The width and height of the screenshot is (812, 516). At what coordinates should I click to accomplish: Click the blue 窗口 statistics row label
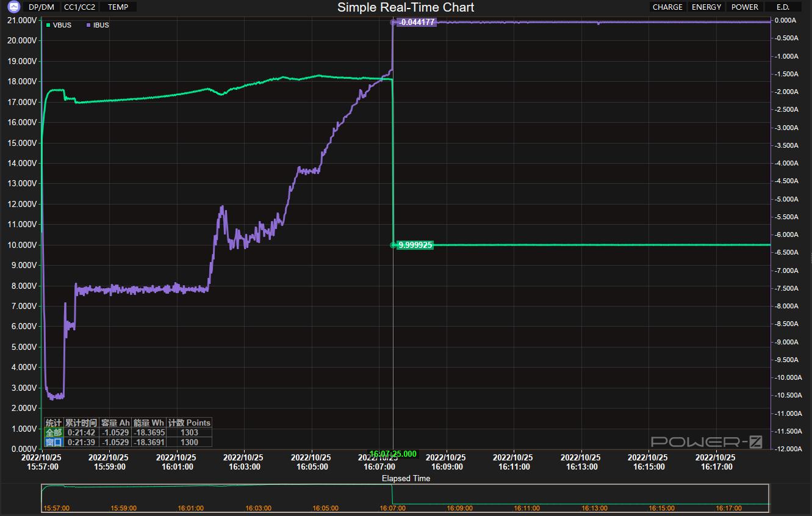click(54, 442)
